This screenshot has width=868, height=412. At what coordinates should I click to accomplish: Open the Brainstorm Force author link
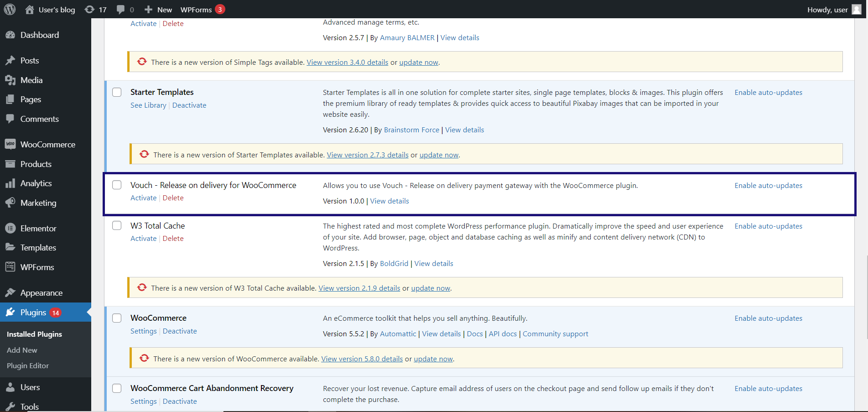412,130
